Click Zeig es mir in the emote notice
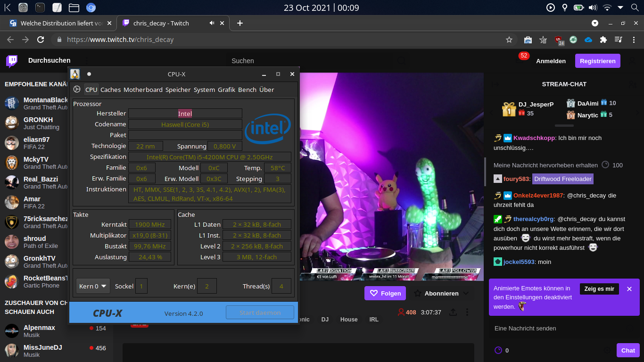 (x=599, y=289)
